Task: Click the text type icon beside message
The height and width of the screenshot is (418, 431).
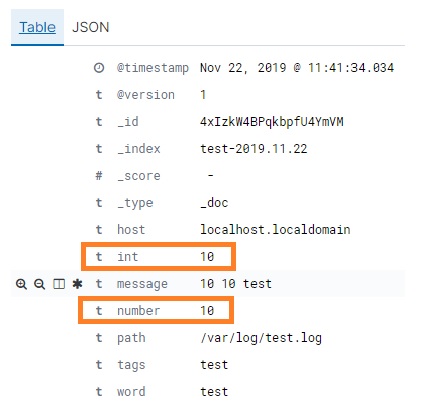Action: [99, 284]
